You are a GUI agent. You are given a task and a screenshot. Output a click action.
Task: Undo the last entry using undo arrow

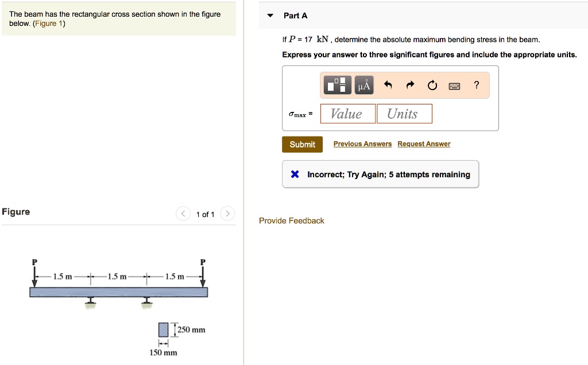[x=388, y=84]
